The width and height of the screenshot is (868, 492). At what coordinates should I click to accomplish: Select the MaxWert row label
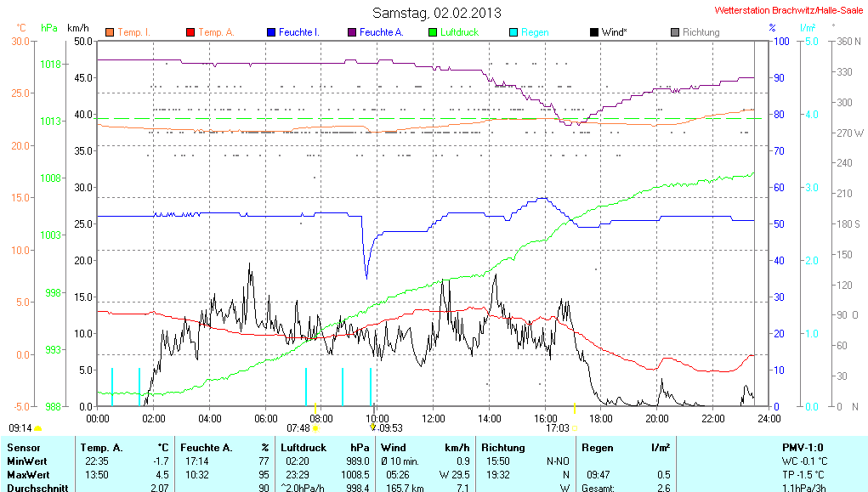27,474
